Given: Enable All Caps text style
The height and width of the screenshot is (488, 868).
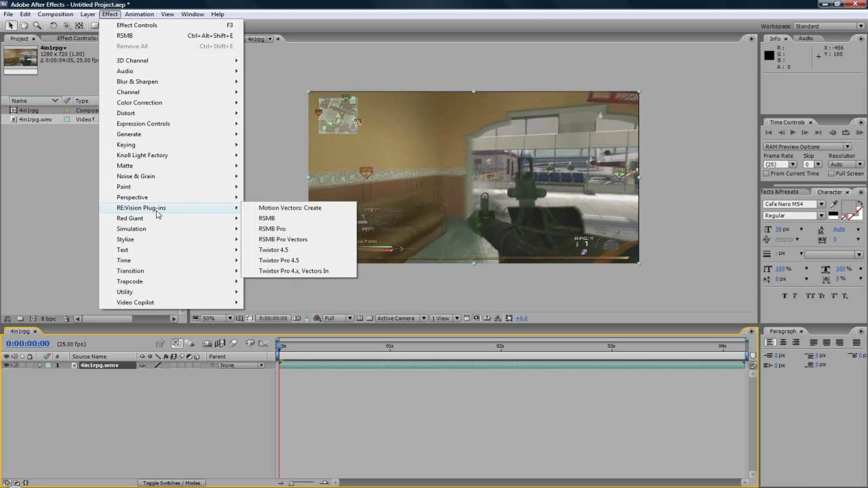Looking at the screenshot, I should point(810,296).
